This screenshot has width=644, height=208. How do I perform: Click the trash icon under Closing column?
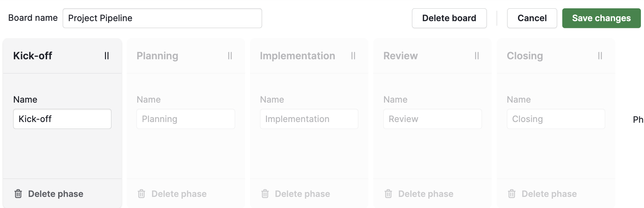(511, 194)
